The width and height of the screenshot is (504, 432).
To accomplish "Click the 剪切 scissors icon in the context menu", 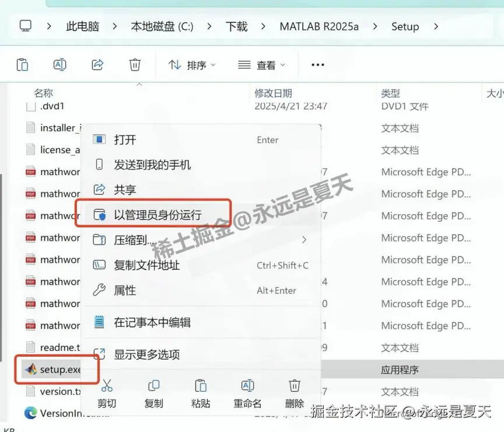I will pyautogui.click(x=107, y=385).
